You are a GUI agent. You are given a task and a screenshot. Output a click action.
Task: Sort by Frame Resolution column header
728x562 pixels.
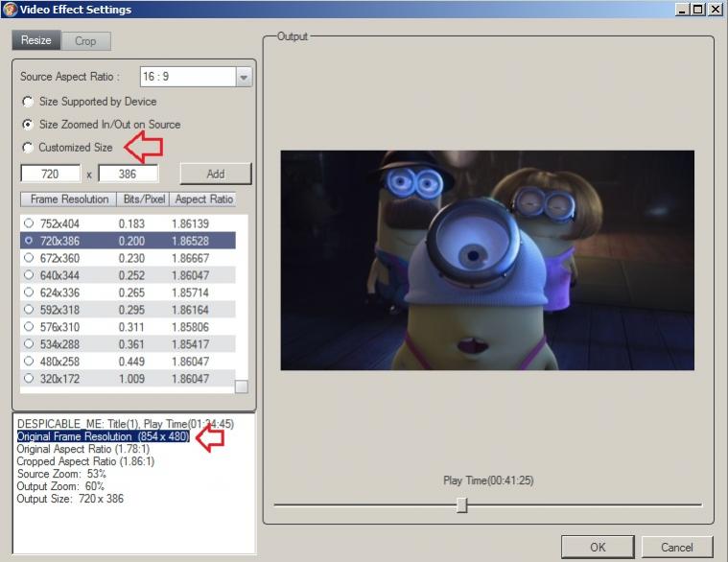(x=69, y=199)
